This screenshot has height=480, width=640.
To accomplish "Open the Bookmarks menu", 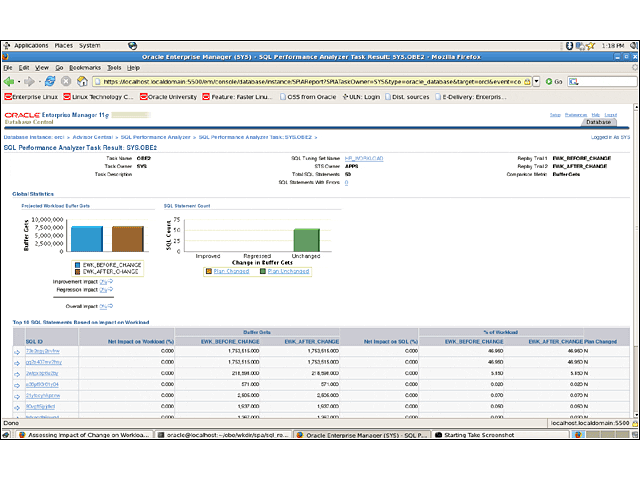I will coord(85,68).
